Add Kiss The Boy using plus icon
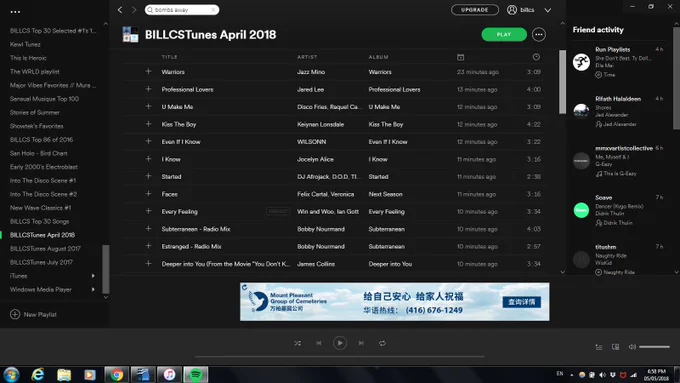 (x=148, y=124)
